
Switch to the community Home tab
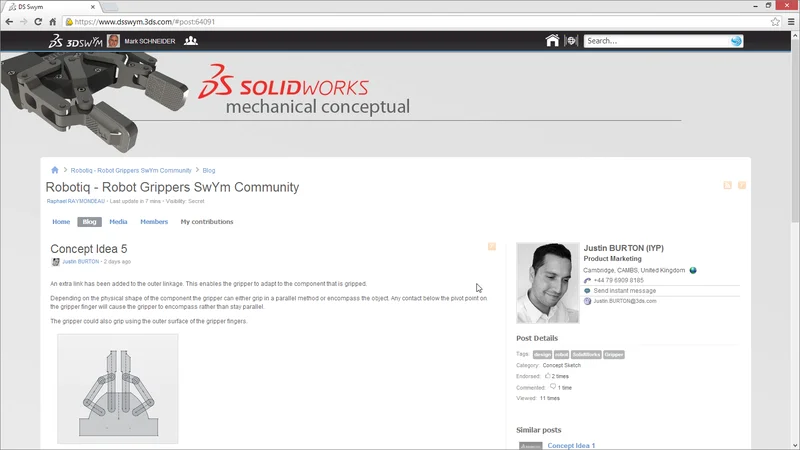pyautogui.click(x=61, y=221)
